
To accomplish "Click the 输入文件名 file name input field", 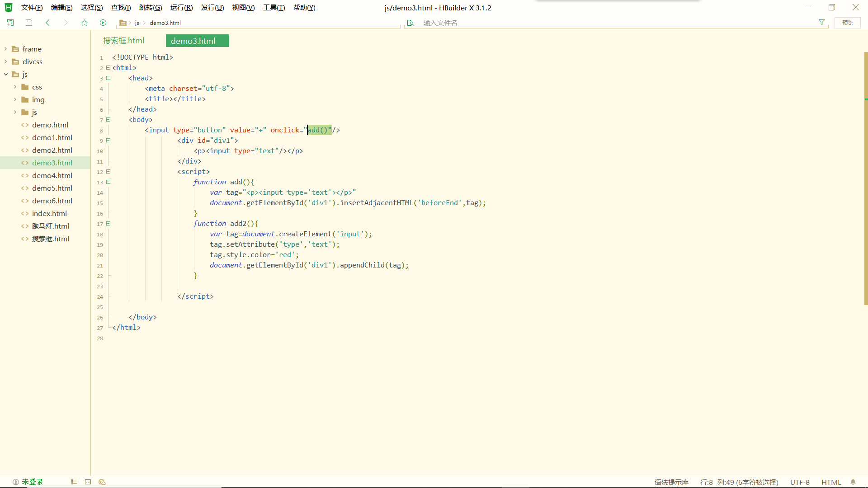I will click(617, 23).
